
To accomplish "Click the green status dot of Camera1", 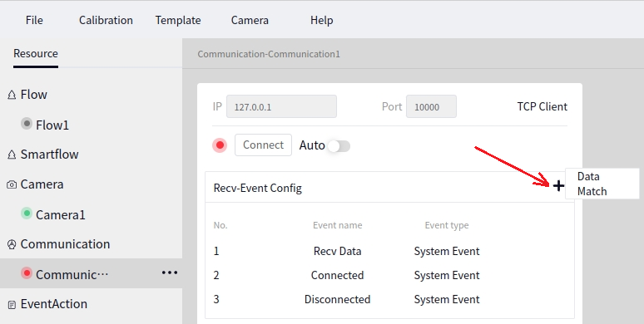I will click(x=27, y=214).
